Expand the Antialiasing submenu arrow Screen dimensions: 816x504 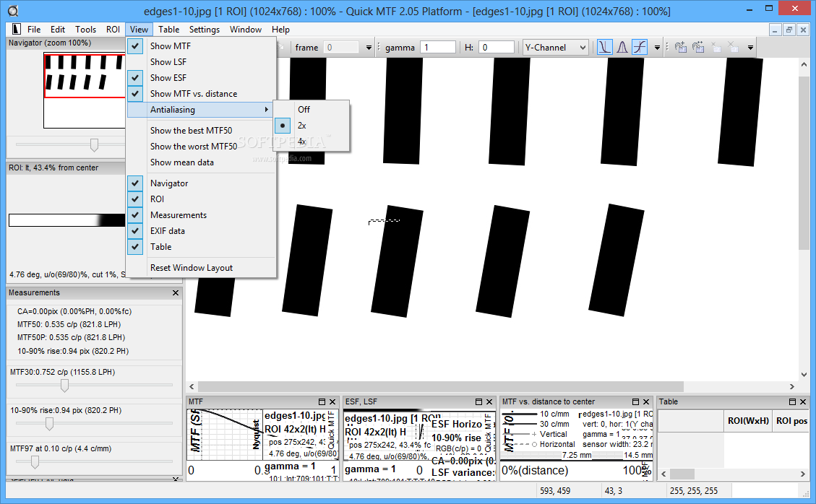pyautogui.click(x=267, y=109)
